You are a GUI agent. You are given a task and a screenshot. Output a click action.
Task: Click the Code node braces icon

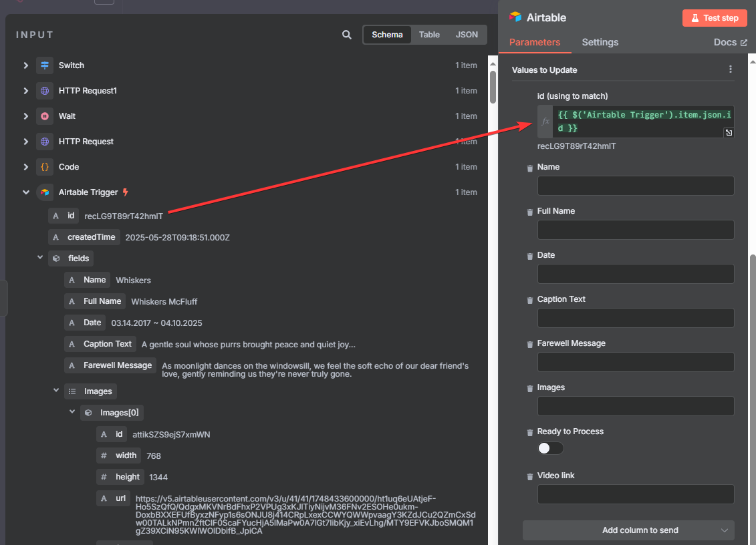45,167
